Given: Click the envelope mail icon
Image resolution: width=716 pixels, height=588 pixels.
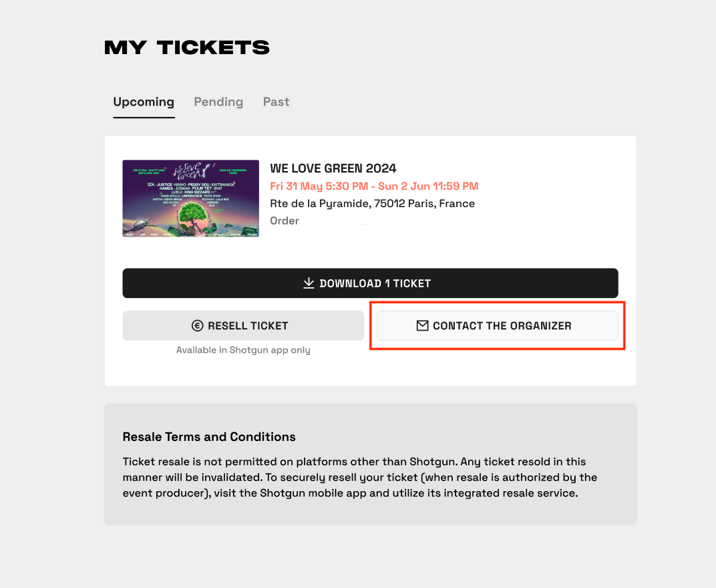Looking at the screenshot, I should [x=422, y=325].
